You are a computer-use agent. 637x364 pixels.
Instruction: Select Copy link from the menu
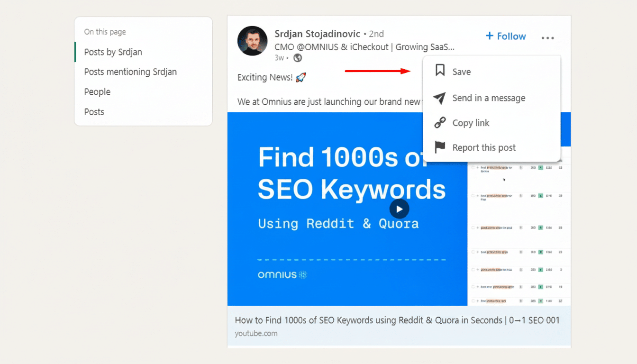tap(470, 123)
